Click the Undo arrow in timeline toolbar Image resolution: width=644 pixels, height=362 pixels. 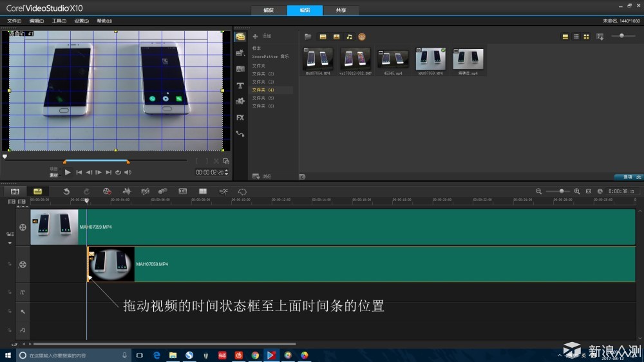point(66,191)
